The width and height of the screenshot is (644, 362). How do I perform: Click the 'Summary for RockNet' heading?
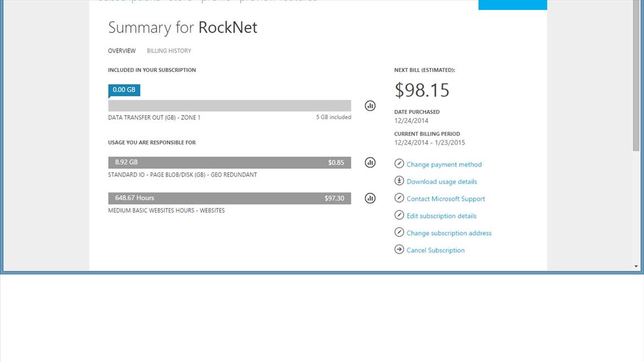(x=183, y=28)
